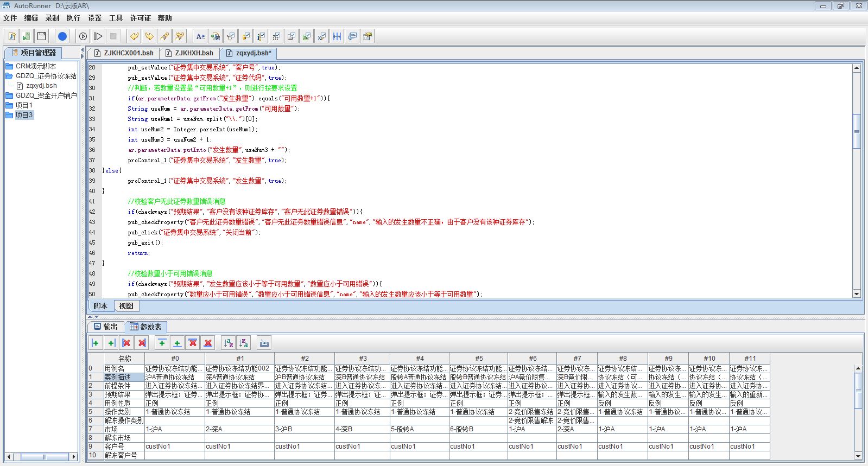Click the #5 column header
The width and height of the screenshot is (868, 466).
point(479,359)
